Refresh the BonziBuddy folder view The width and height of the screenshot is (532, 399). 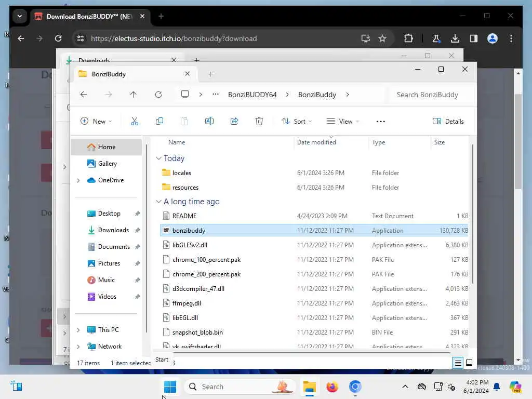click(158, 95)
